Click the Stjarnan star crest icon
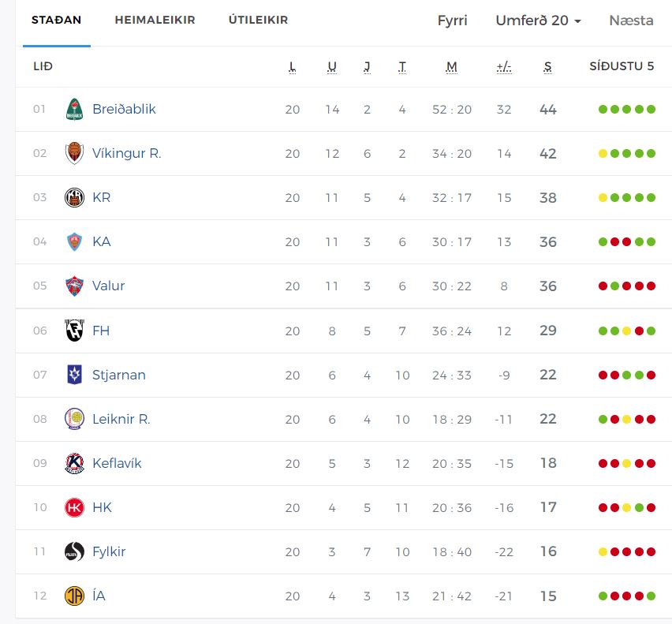Screen dimensions: 672x624 (x=74, y=375)
